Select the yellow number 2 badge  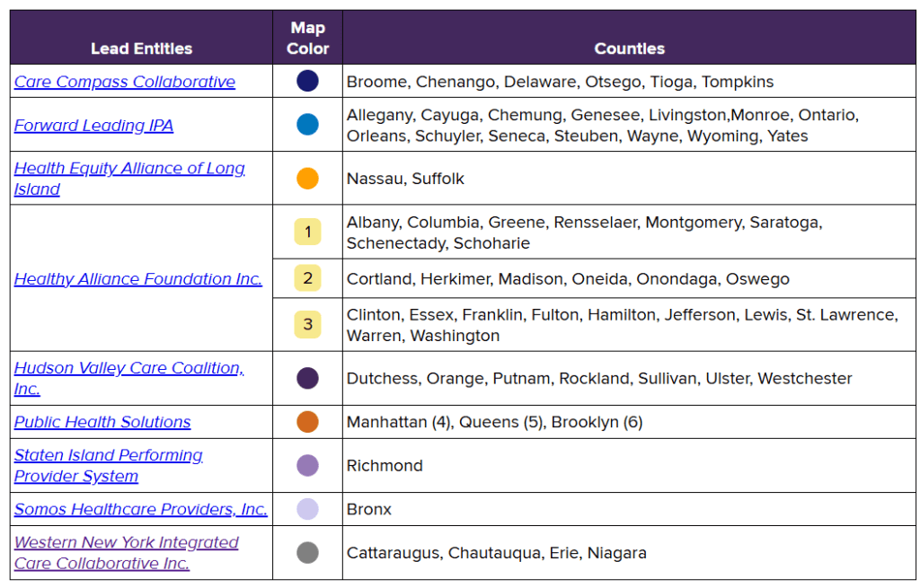pyautogui.click(x=307, y=278)
